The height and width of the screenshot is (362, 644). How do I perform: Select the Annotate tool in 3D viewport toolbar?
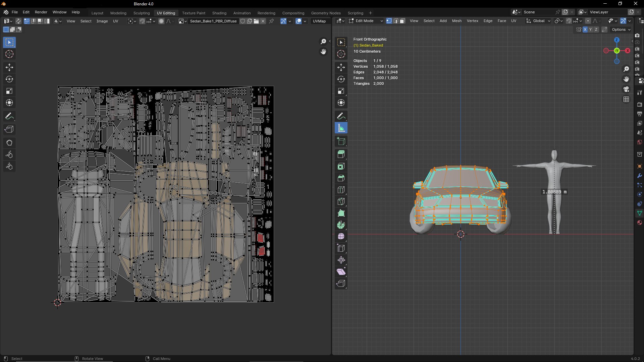pyautogui.click(x=341, y=116)
